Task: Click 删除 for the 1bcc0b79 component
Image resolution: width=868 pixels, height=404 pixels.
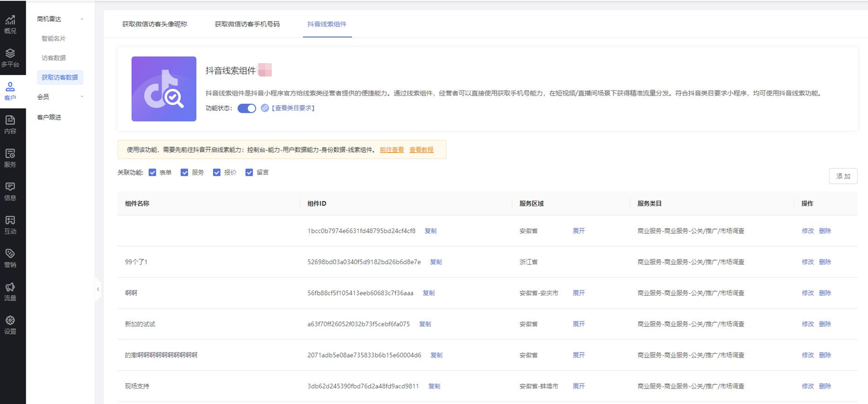Action: 825,231
